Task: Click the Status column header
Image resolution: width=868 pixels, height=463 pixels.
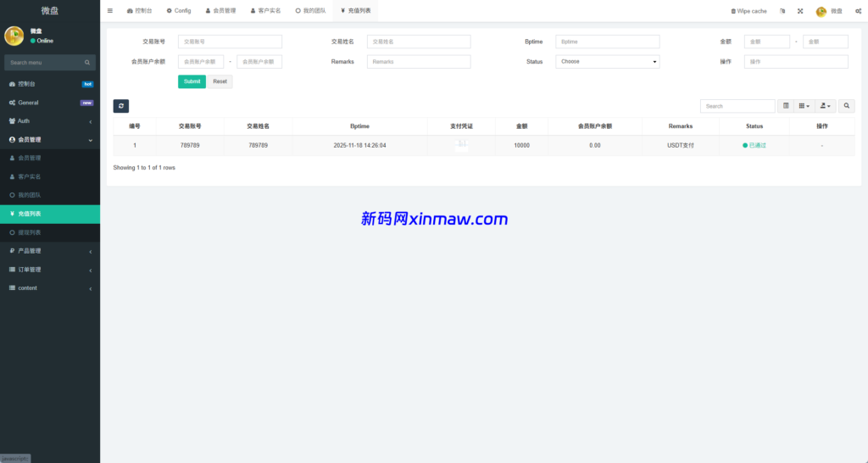Action: (x=754, y=126)
